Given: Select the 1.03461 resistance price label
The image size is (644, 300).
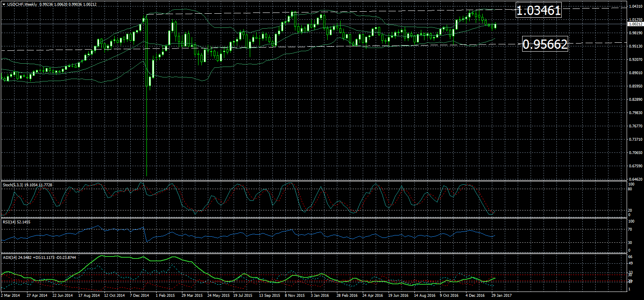Looking at the screenshot, I should point(539,10).
